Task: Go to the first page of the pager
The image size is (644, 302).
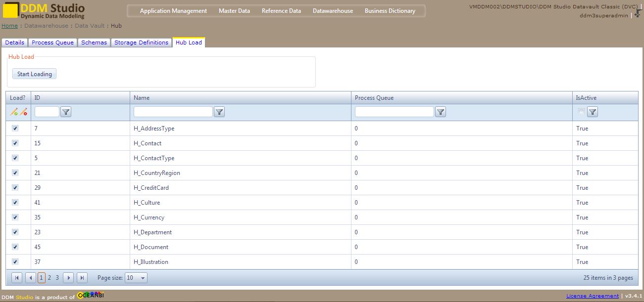Action: (x=17, y=278)
